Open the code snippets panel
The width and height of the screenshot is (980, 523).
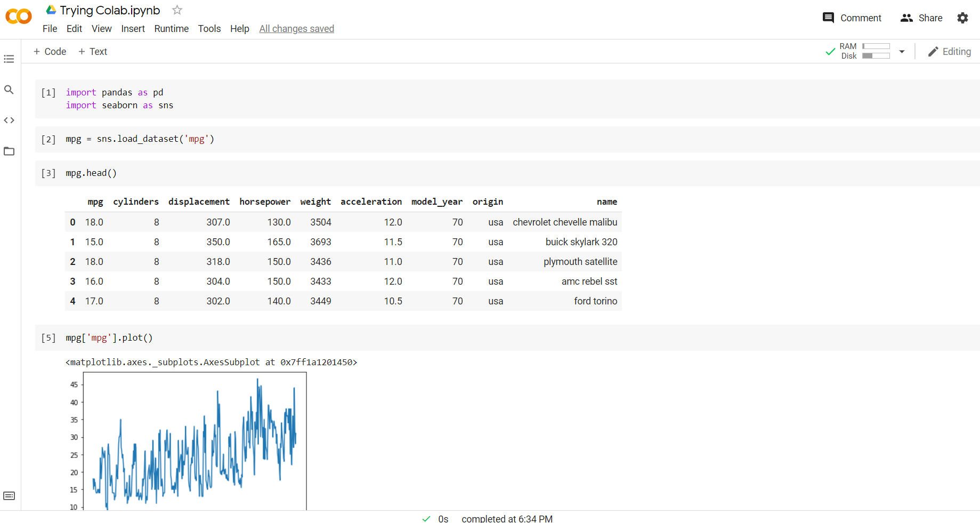9,120
